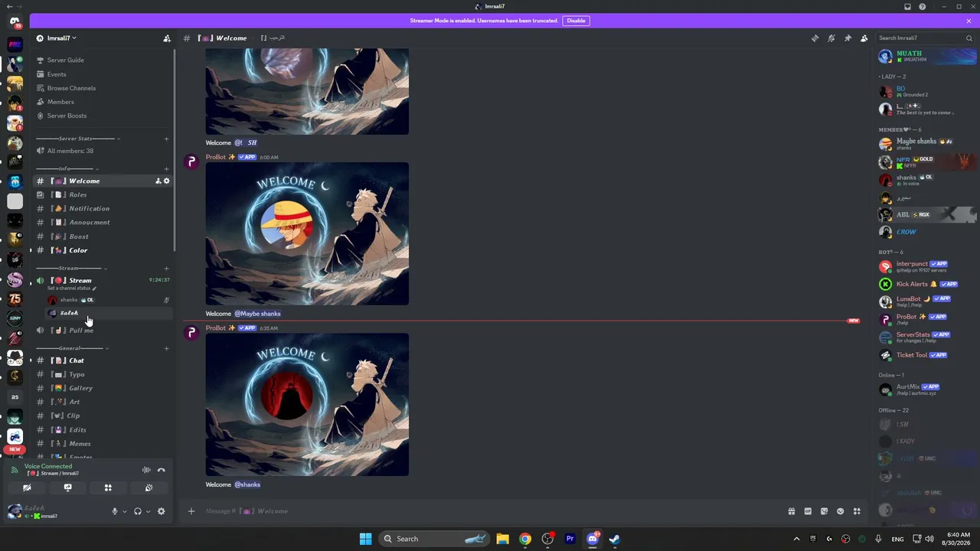This screenshot has width=980, height=551.
Task: Add channel to Server Stats category
Action: [166, 139]
